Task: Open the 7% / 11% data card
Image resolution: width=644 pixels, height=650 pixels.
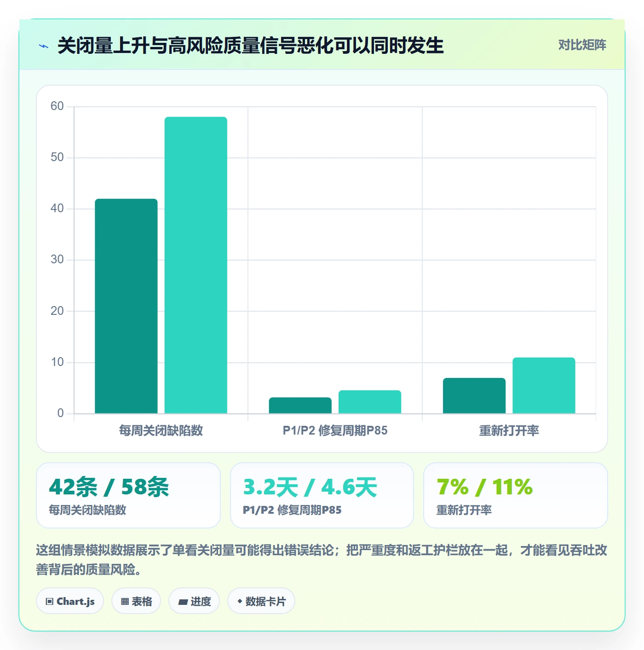Action: pos(516,495)
